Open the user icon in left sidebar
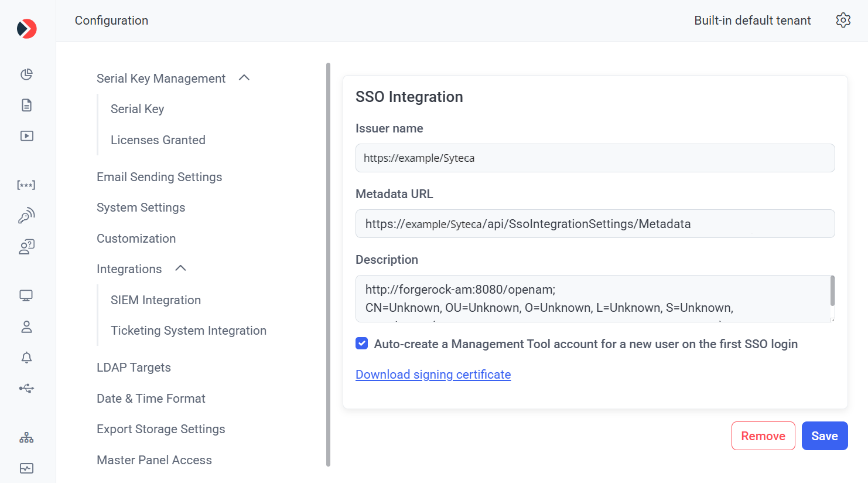 click(26, 326)
